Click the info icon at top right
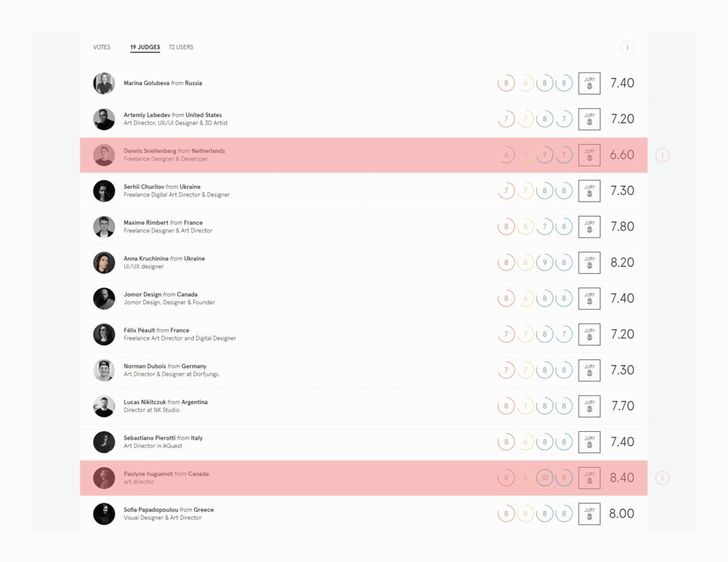This screenshot has width=728, height=562. 628,47
